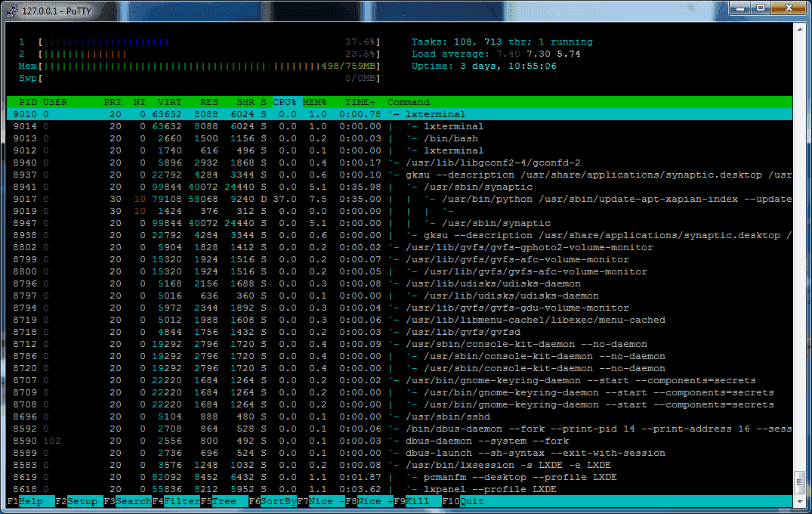Select the menu-cached process row

[400, 320]
